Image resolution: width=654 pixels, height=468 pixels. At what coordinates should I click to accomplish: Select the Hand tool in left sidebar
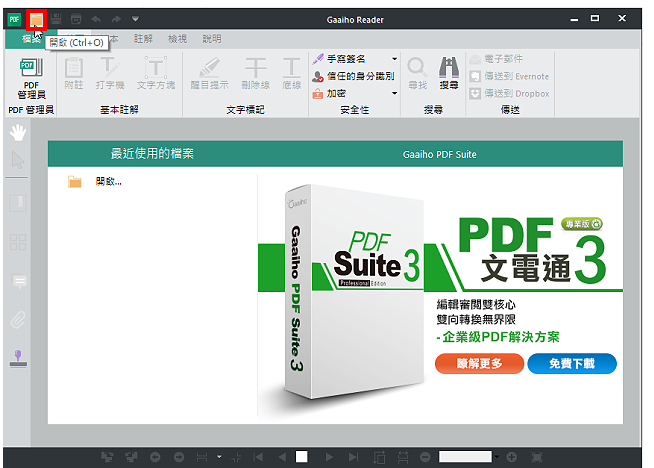(x=18, y=133)
